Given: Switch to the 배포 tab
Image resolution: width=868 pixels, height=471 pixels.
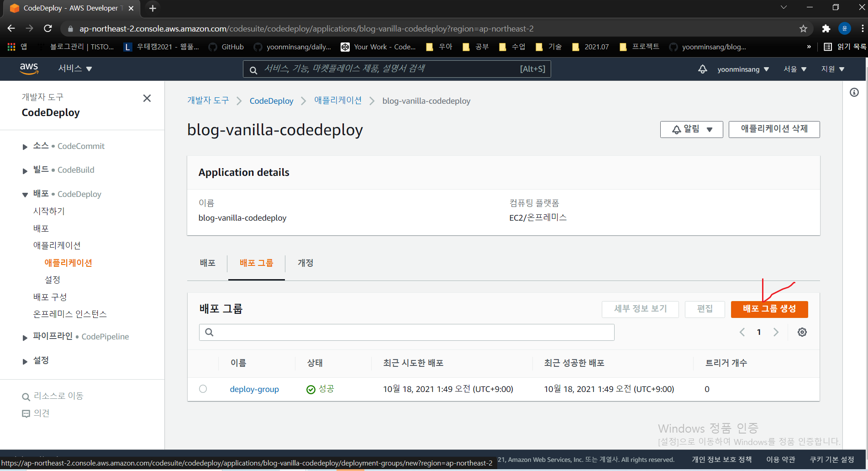Looking at the screenshot, I should [207, 263].
